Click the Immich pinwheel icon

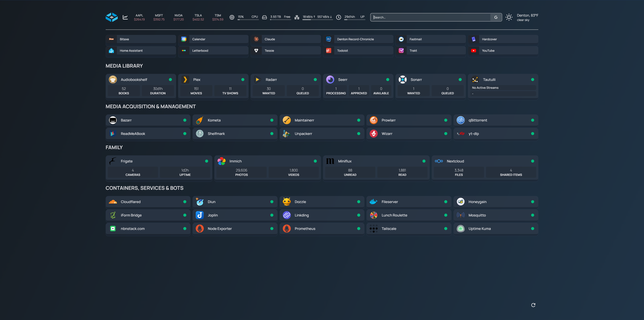[x=222, y=161]
